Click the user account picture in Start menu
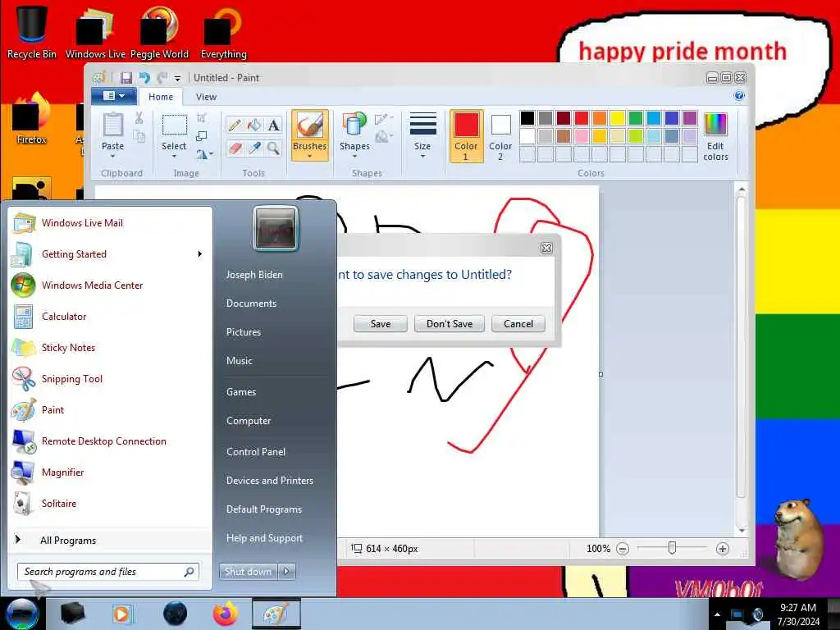The width and height of the screenshot is (840, 630). [x=276, y=229]
